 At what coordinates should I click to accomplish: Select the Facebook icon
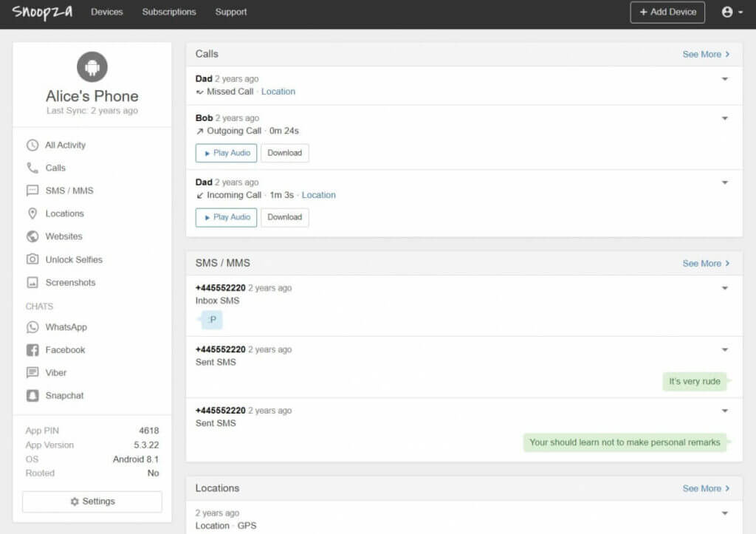[x=32, y=350]
